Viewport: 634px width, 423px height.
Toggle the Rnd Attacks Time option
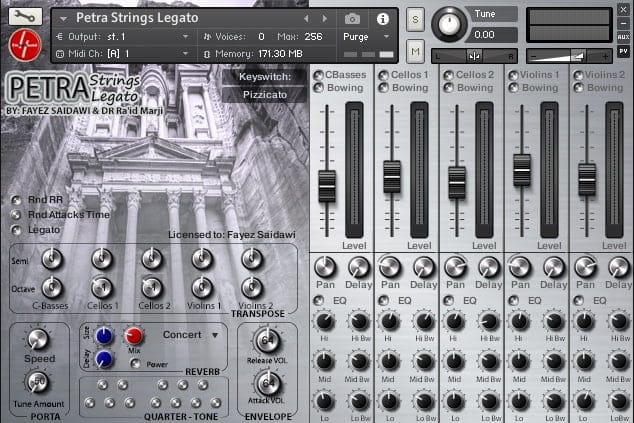pos(17,215)
